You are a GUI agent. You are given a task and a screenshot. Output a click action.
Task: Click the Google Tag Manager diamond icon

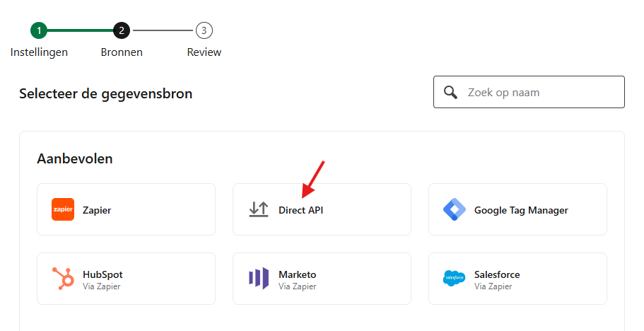click(455, 209)
